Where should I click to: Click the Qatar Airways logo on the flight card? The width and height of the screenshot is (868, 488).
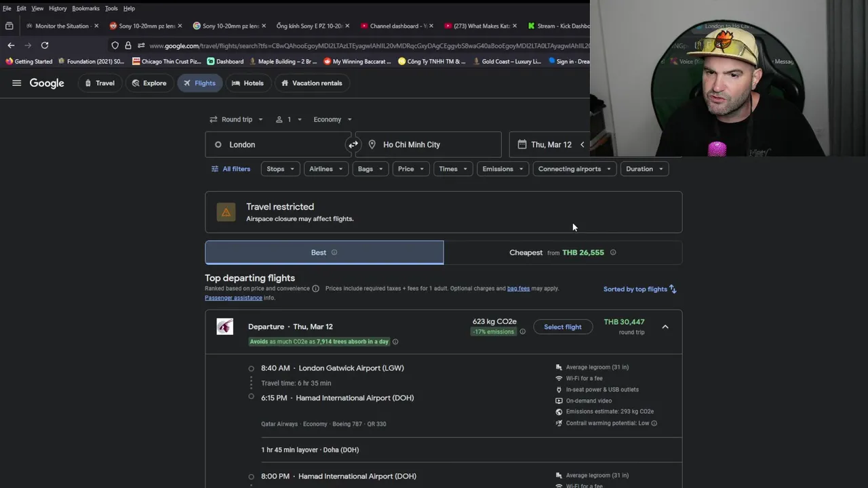224,327
